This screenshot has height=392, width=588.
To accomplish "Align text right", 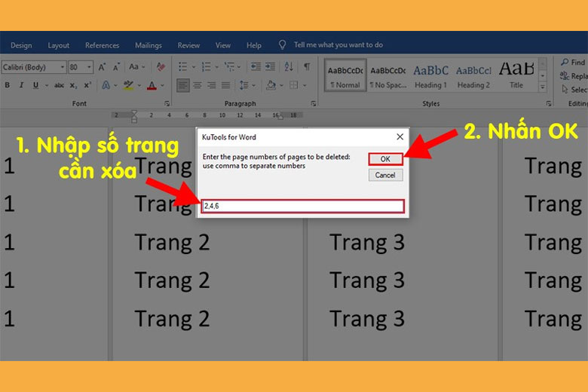I will tap(212, 85).
